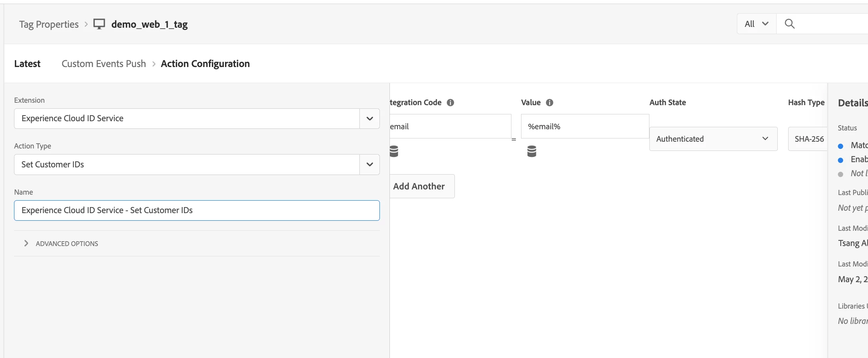Click info icon beside Integration Code
868x358 pixels.
pos(450,102)
